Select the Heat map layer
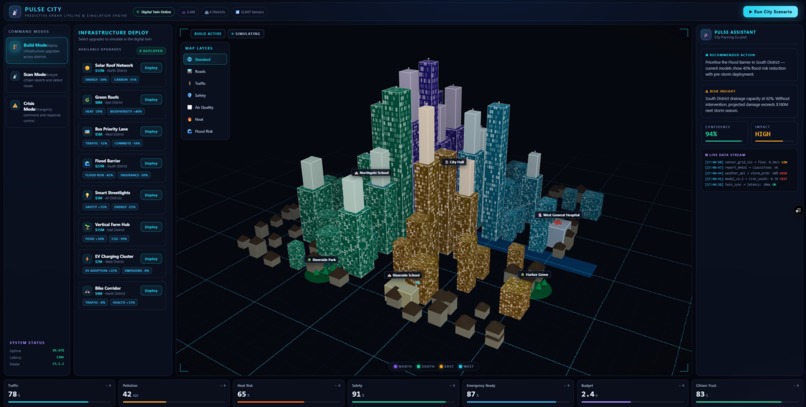Image resolution: width=806 pixels, height=407 pixels. 205,119
